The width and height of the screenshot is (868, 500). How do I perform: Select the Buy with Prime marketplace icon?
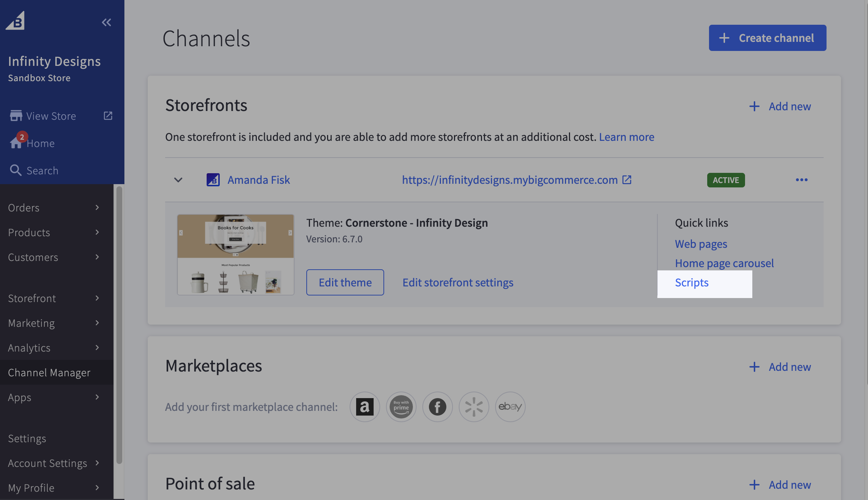(401, 406)
